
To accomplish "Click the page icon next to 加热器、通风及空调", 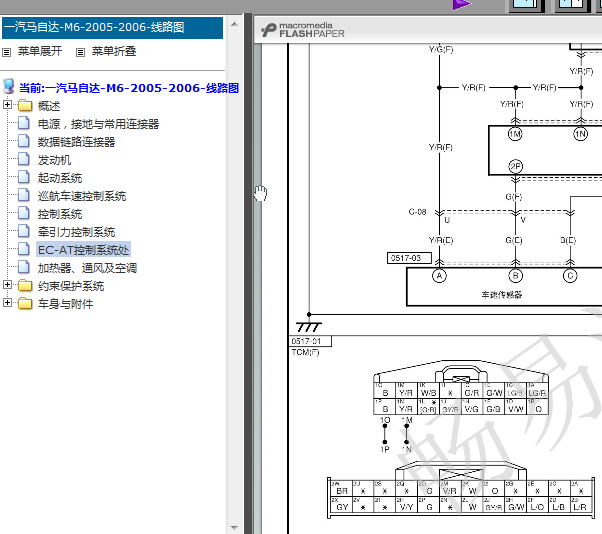I will 24,267.
